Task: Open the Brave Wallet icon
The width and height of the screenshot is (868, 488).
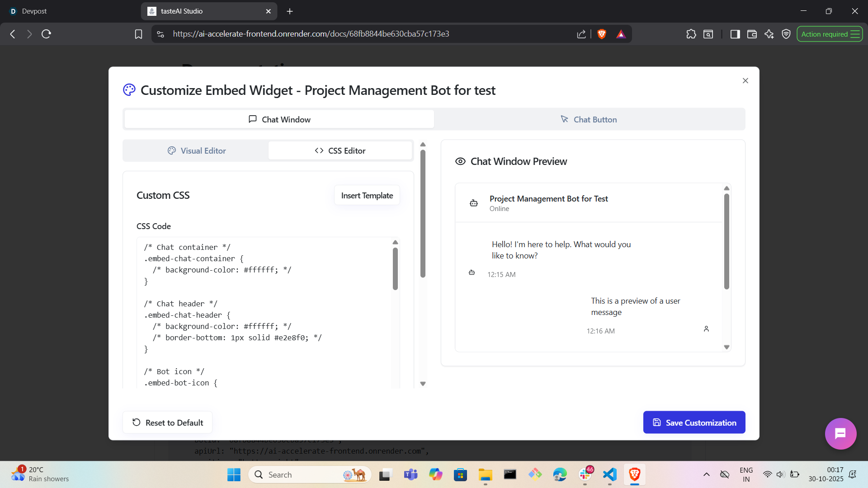Action: point(752,34)
